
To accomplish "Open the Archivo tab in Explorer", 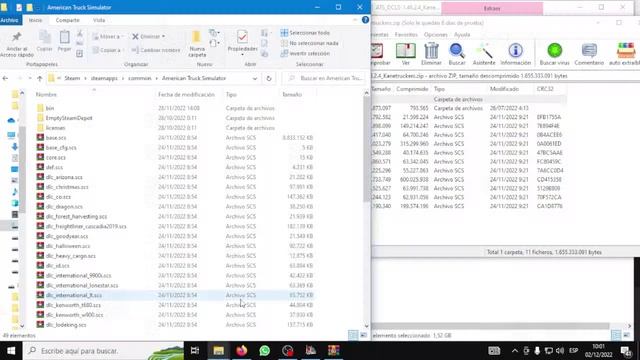I will pyautogui.click(x=9, y=20).
